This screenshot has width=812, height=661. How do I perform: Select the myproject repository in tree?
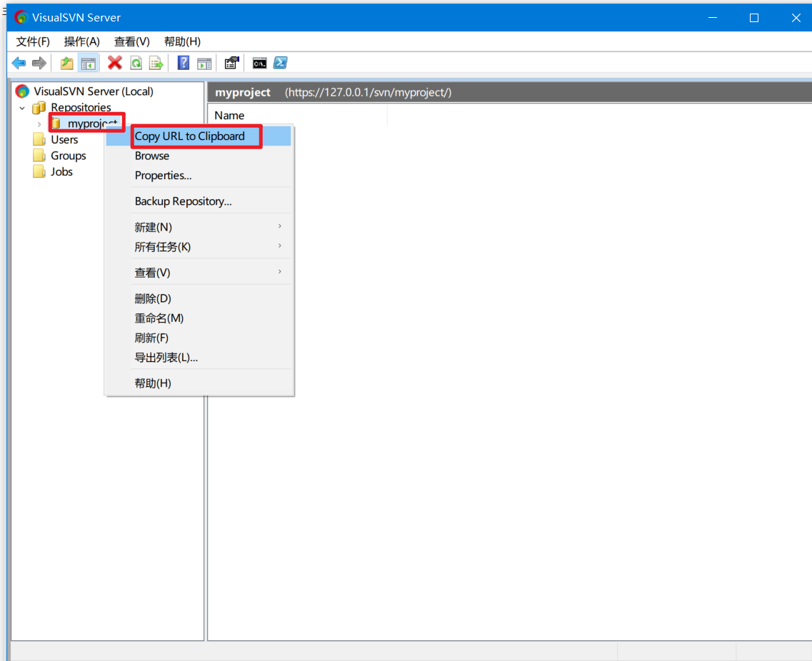(x=92, y=123)
